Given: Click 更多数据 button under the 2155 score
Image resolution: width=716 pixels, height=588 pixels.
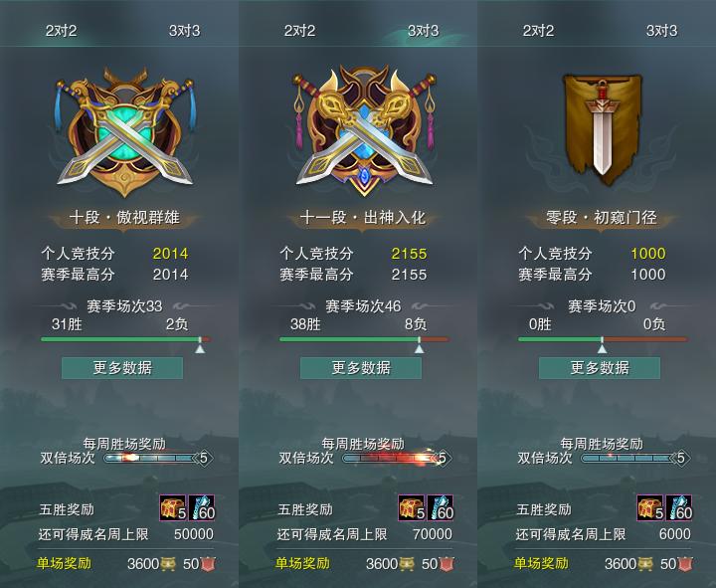Looking at the screenshot, I should 361,368.
